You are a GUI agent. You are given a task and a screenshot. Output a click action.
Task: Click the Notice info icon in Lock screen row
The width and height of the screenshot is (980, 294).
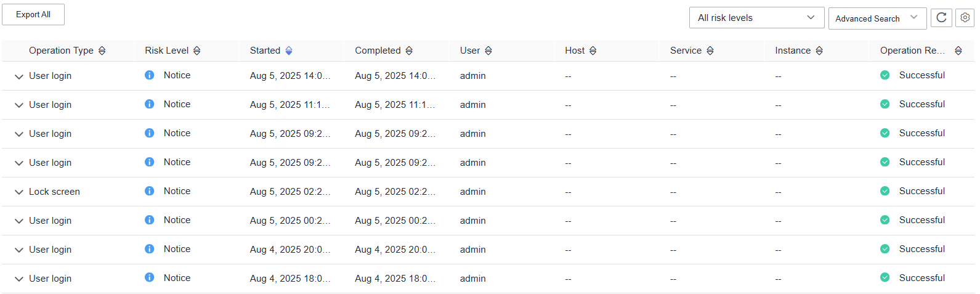(x=150, y=191)
